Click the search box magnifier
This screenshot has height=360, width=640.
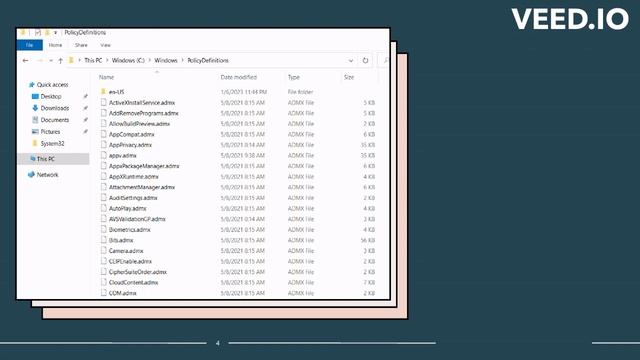click(x=385, y=60)
